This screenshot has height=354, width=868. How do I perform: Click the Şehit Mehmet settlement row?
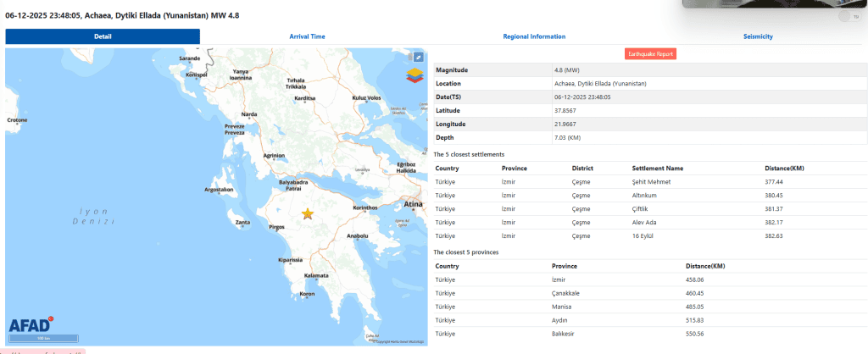tap(650, 181)
